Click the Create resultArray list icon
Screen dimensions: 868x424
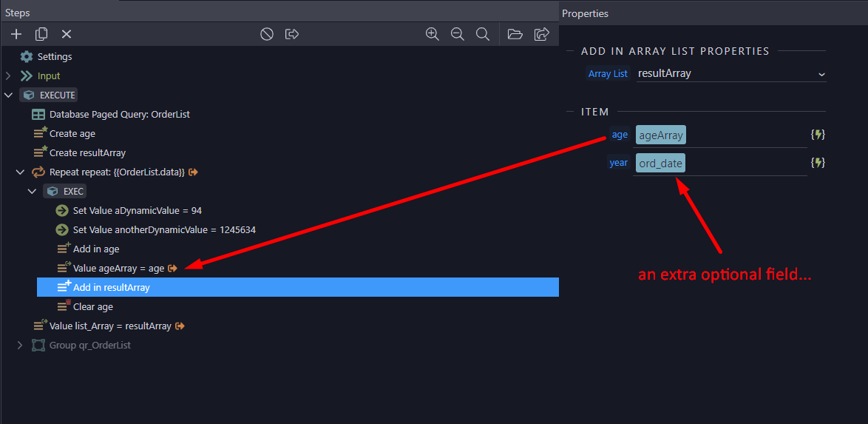pyautogui.click(x=40, y=152)
